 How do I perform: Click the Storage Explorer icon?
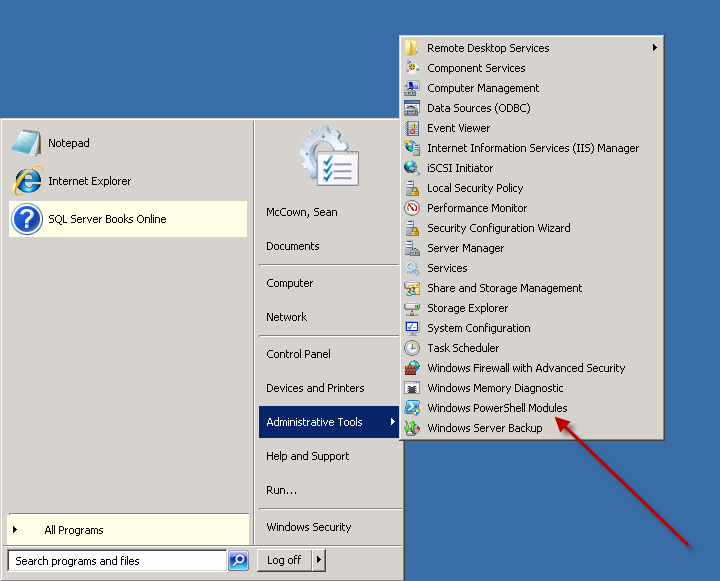coord(412,308)
